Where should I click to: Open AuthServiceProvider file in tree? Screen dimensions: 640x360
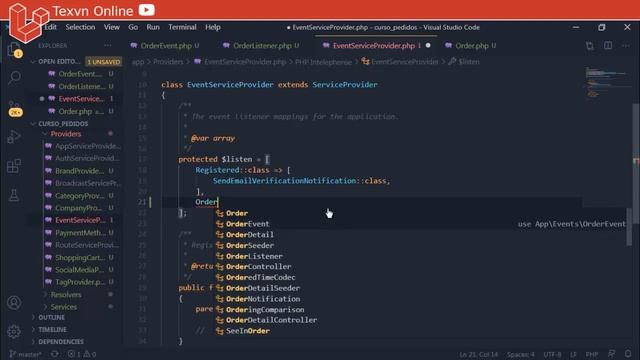[x=86, y=158]
